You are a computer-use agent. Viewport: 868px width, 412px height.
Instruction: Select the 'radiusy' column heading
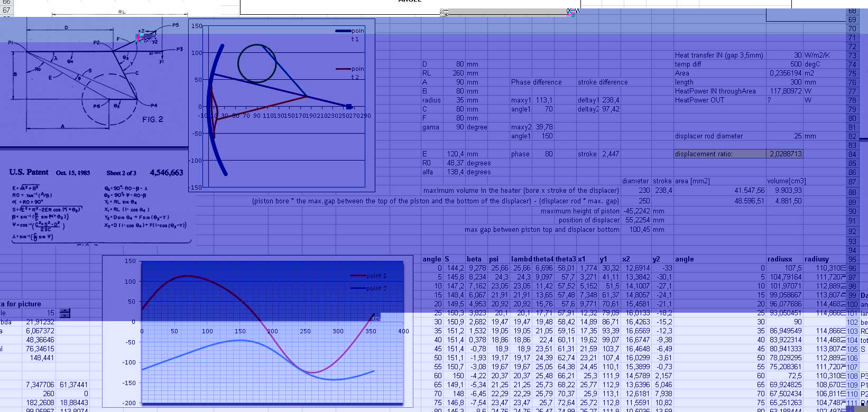[x=825, y=259]
